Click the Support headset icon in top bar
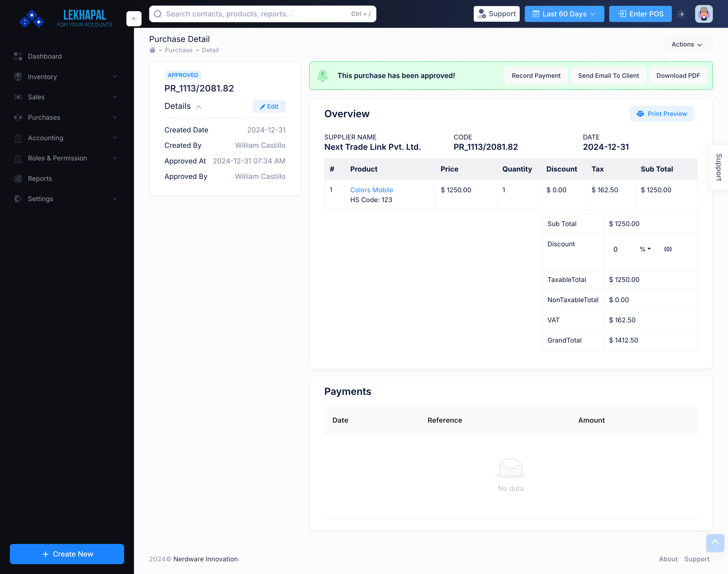This screenshot has width=728, height=574. 482,14
